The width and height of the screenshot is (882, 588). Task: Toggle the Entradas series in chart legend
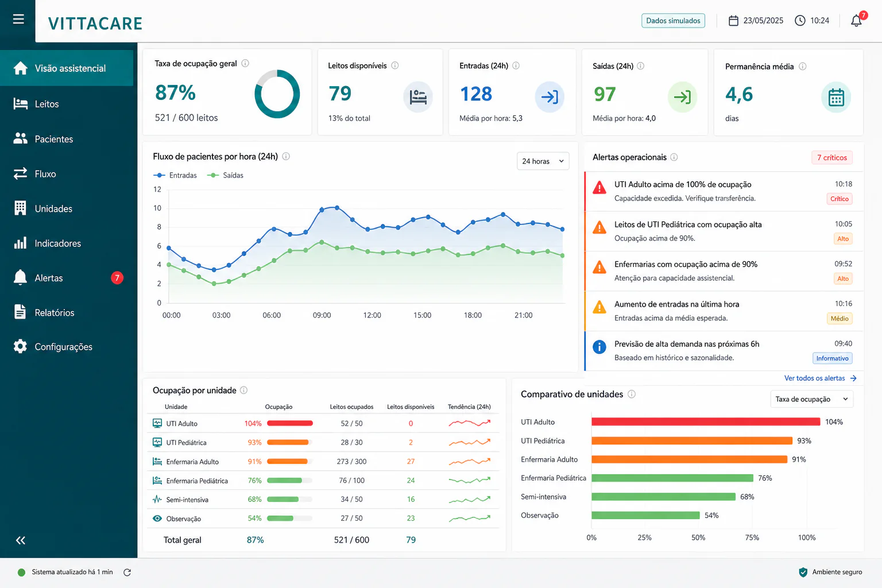[x=175, y=175]
